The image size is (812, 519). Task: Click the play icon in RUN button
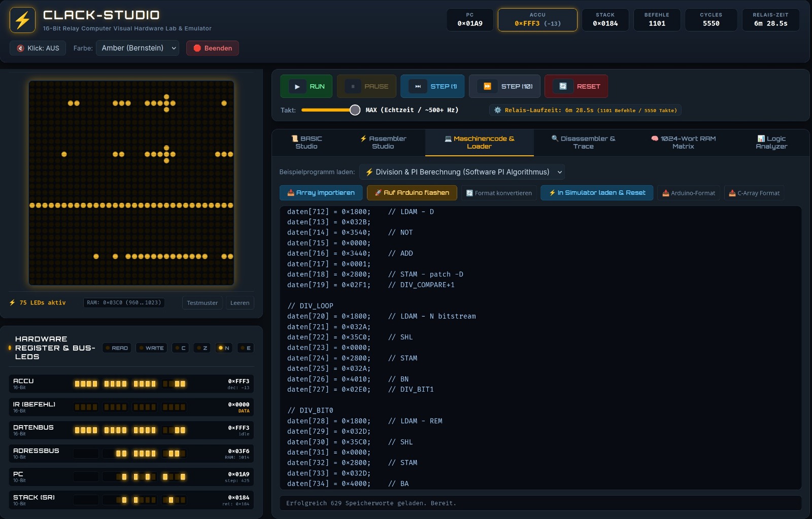297,87
